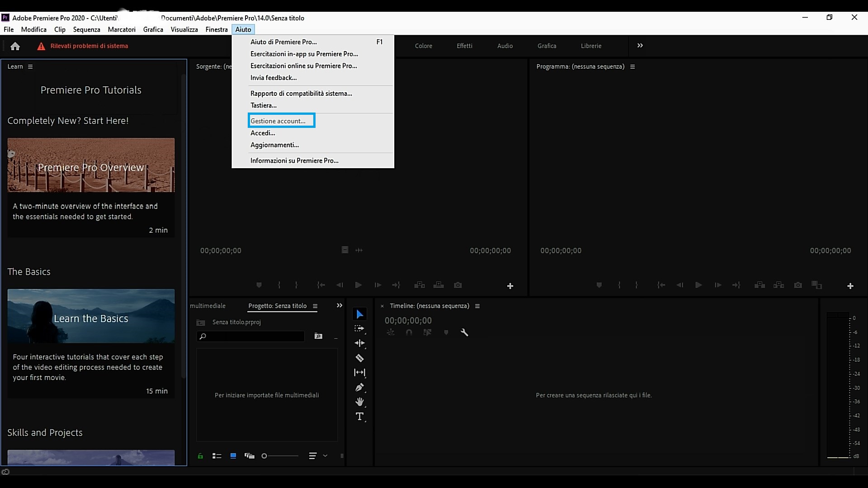Expand hidden Project panel tabs chevron
The width and height of the screenshot is (868, 488).
340,306
